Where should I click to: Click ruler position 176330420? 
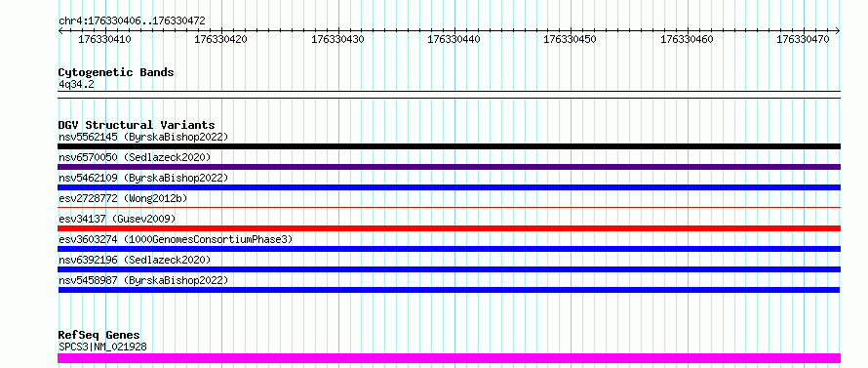pos(220,39)
